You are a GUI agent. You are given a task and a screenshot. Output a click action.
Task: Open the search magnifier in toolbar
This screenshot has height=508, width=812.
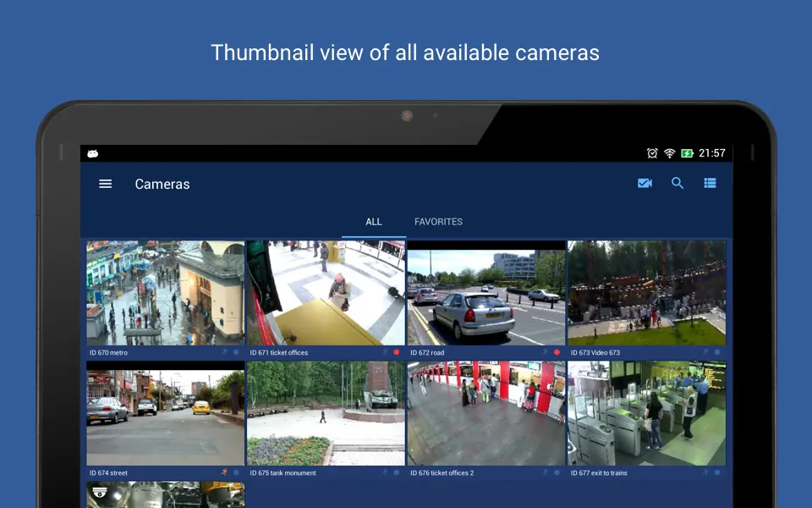point(678,183)
